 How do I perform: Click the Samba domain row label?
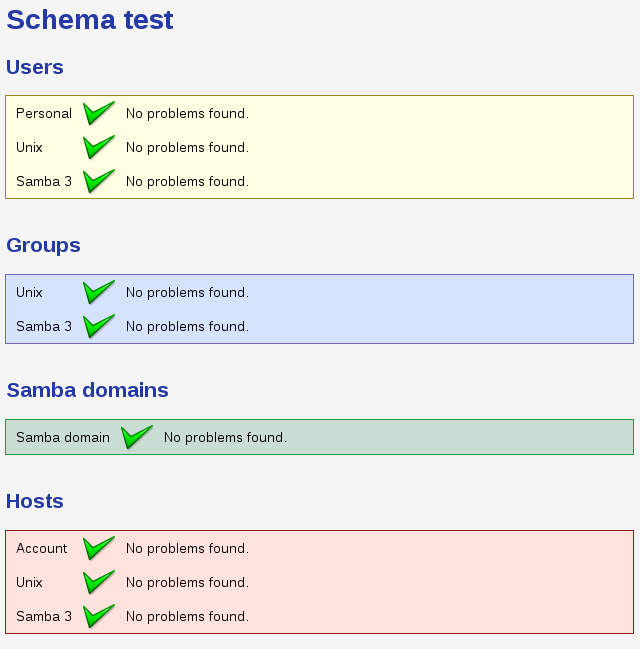(x=63, y=438)
